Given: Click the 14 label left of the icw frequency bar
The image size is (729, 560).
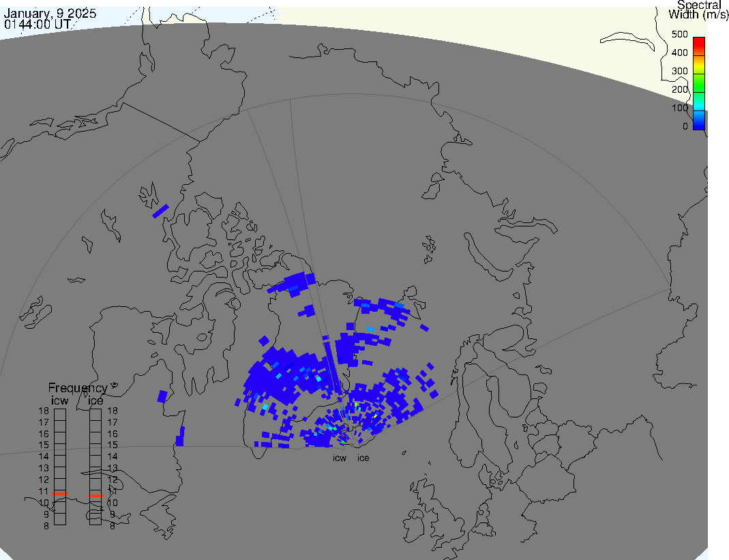Looking at the screenshot, I should point(44,457).
